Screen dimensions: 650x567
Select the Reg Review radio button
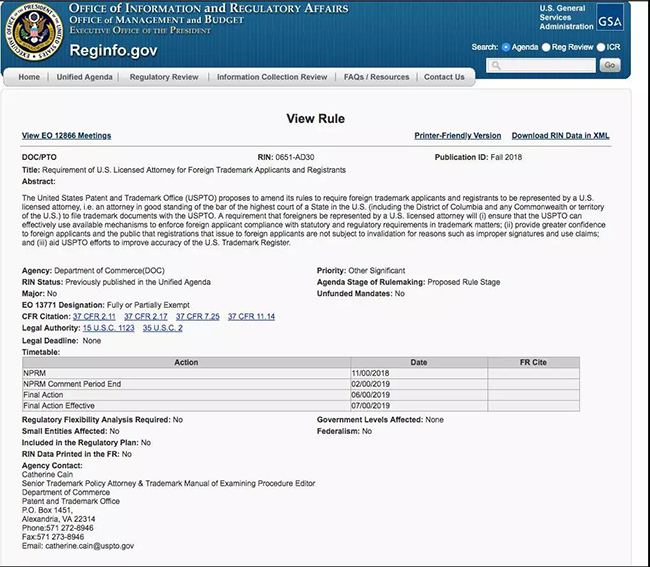[546, 47]
